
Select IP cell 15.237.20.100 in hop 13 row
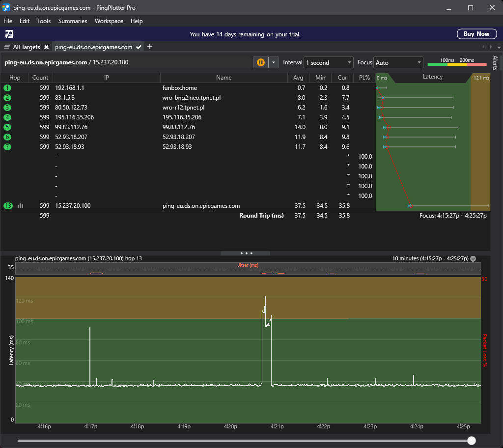pos(73,206)
